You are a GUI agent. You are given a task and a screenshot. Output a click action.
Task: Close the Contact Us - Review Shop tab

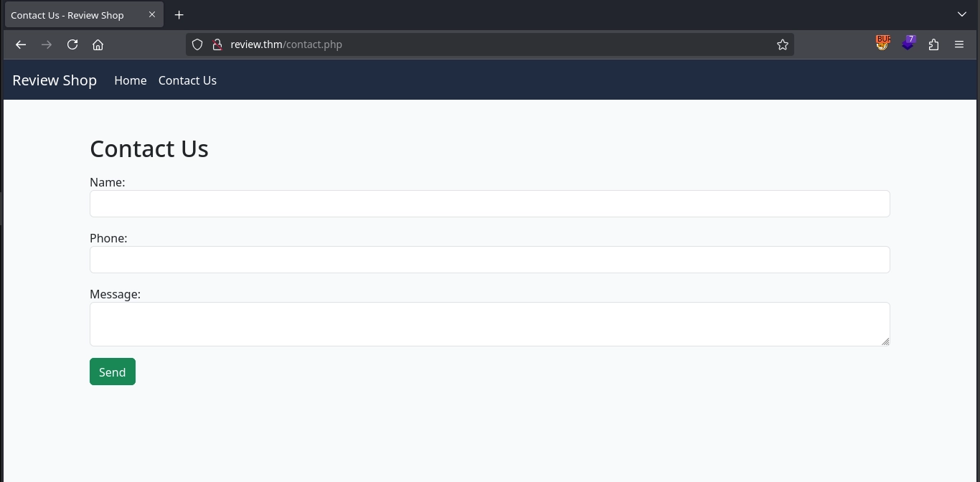tap(152, 14)
